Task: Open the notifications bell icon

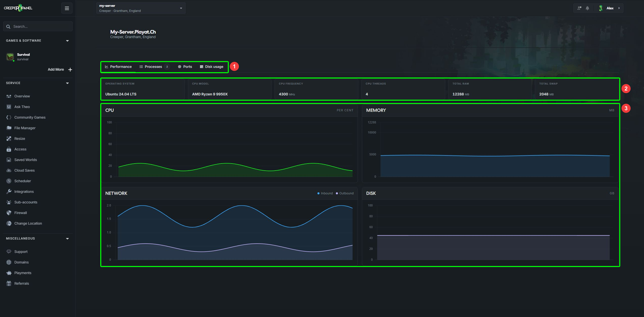Action: point(587,8)
